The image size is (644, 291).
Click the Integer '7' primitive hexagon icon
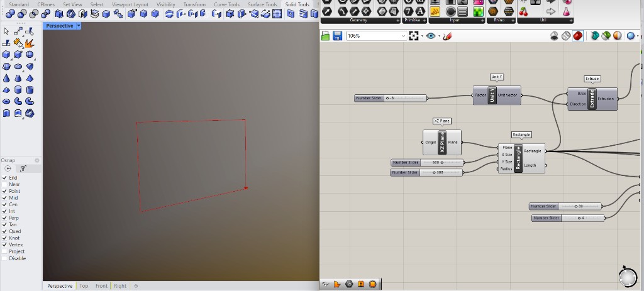[x=409, y=11]
